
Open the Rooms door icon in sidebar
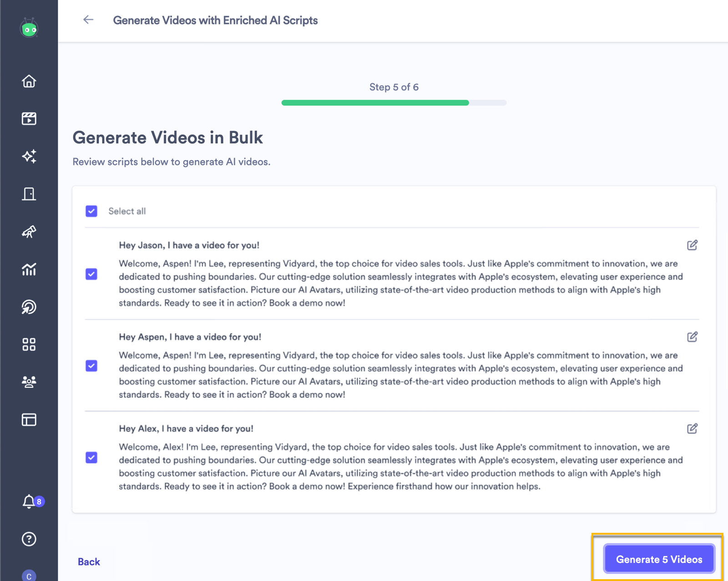pyautogui.click(x=29, y=194)
